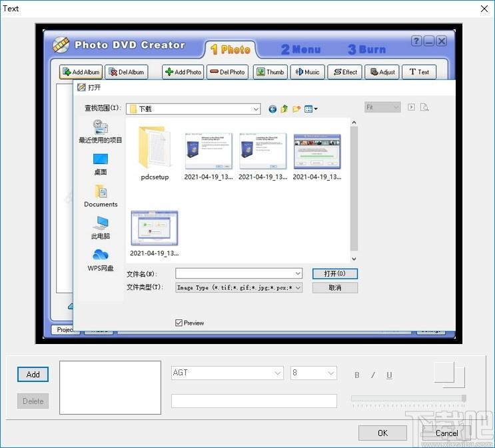Go up one folder level icon
Image resolution: width=495 pixels, height=448 pixels.
(x=284, y=109)
